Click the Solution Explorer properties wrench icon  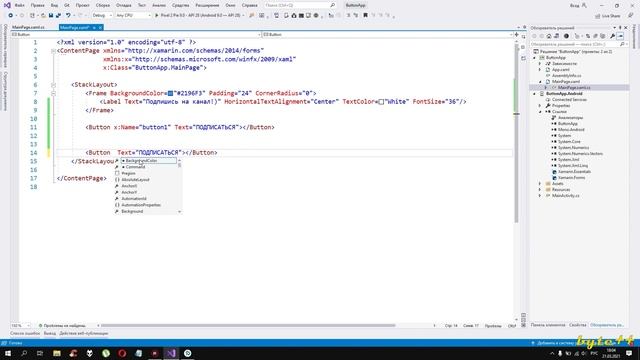pyautogui.click(x=613, y=36)
